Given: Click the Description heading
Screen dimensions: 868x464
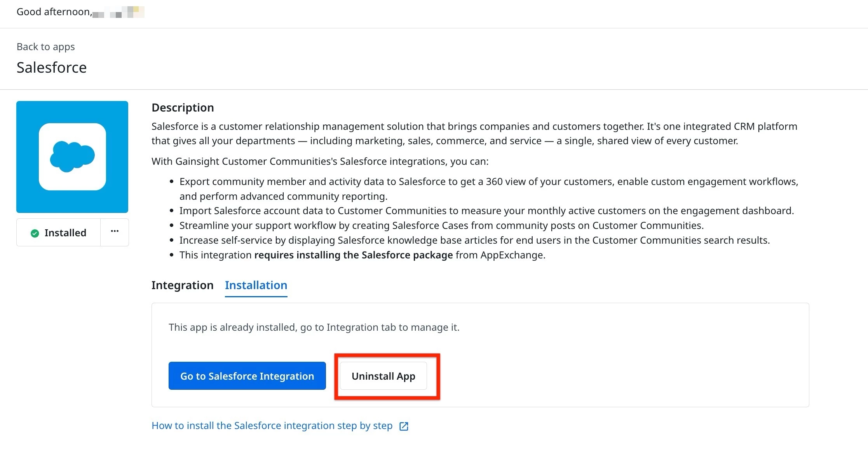Looking at the screenshot, I should [x=183, y=108].
